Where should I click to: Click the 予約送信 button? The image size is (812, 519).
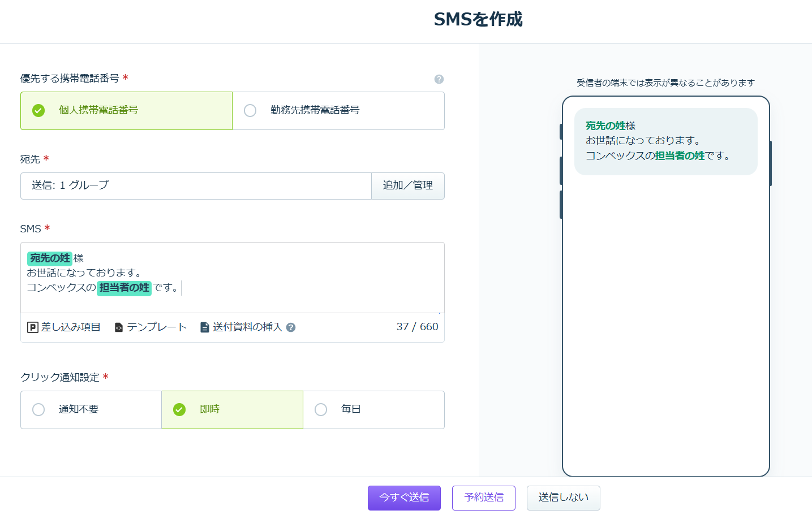(x=484, y=498)
